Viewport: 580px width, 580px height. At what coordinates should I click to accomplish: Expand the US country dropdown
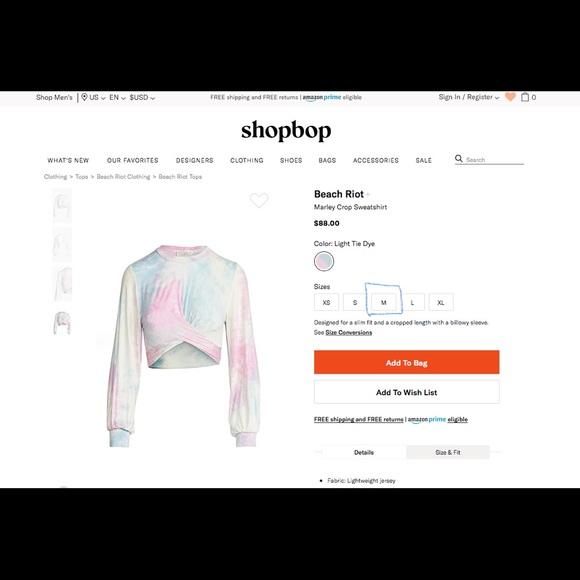coord(98,97)
